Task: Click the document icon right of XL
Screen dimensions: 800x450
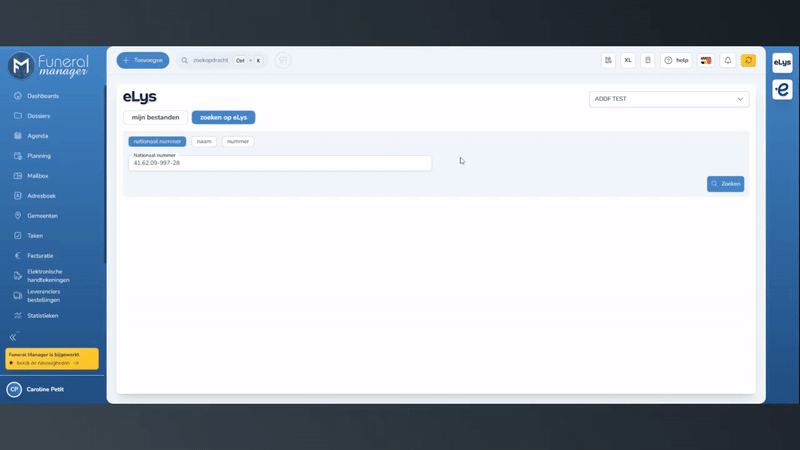Action: pos(648,60)
